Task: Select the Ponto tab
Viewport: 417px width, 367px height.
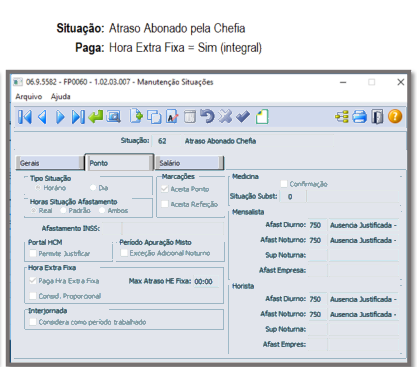Action: (x=119, y=162)
